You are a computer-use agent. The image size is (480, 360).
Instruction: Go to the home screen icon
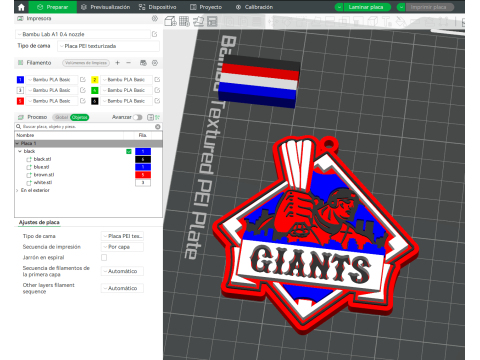21,7
